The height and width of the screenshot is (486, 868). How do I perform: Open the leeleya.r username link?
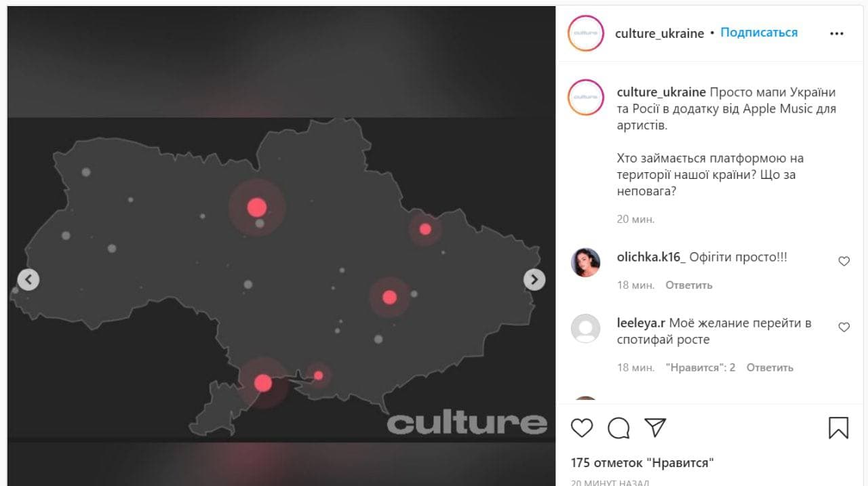(642, 323)
